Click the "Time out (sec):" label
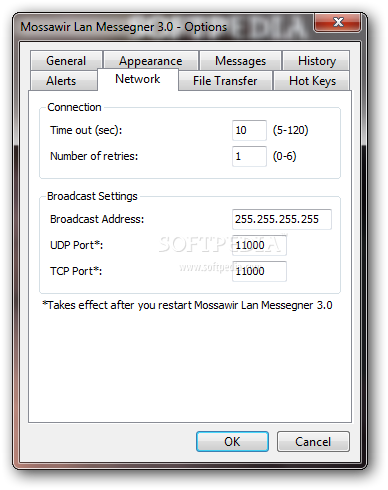 (x=86, y=130)
